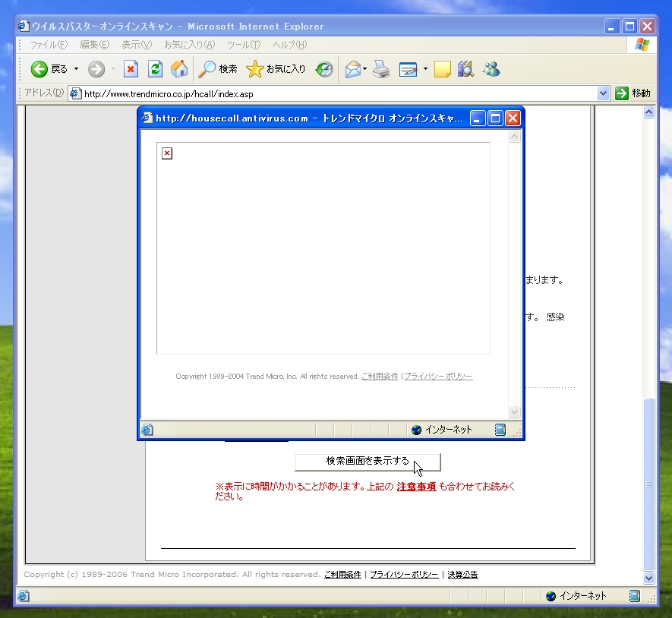Viewport: 672px width, 618px height.
Task: Go back with the 戻る button
Action: pos(49,69)
